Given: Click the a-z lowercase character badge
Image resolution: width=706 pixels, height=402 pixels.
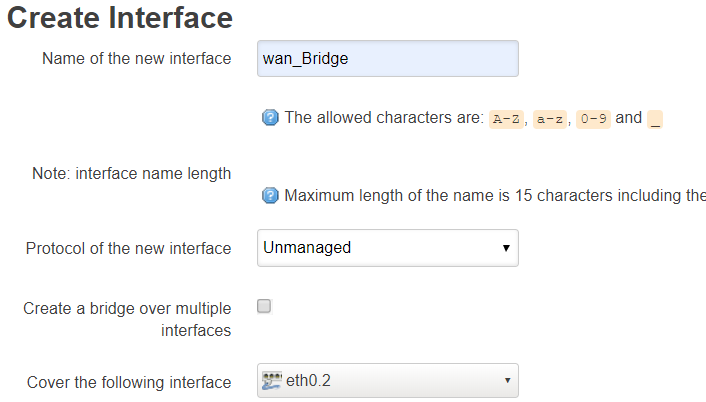Looking at the screenshot, I should pos(549,119).
